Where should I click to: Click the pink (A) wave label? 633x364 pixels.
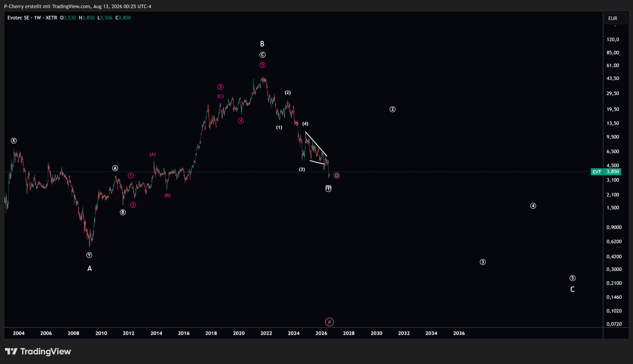[x=153, y=155]
